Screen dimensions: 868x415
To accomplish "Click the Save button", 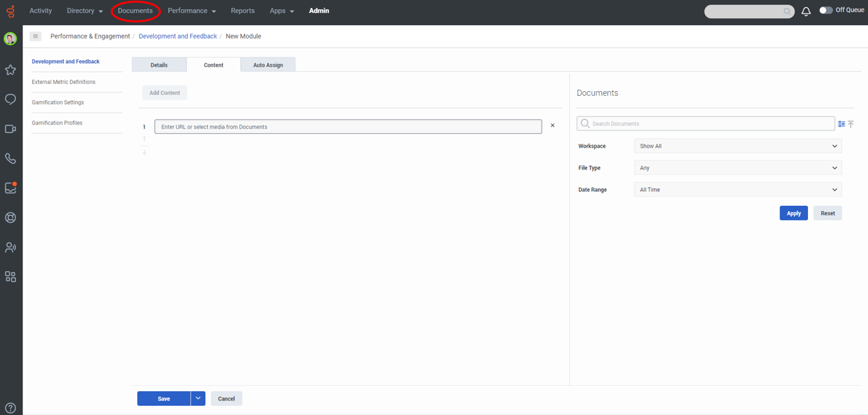I will click(x=164, y=399).
